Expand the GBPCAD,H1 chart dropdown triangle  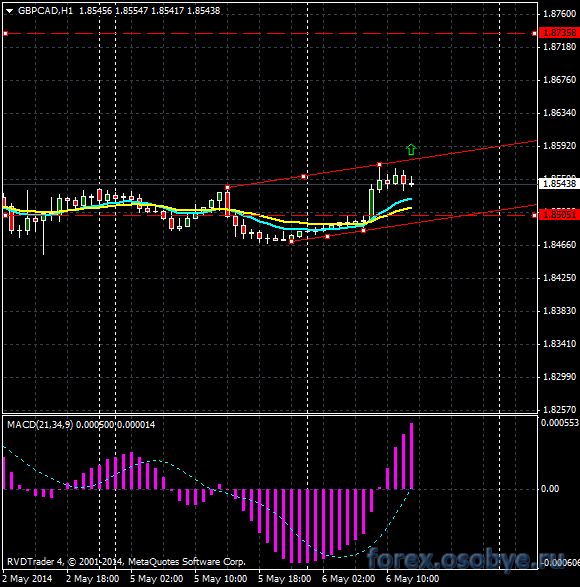tap(9, 11)
